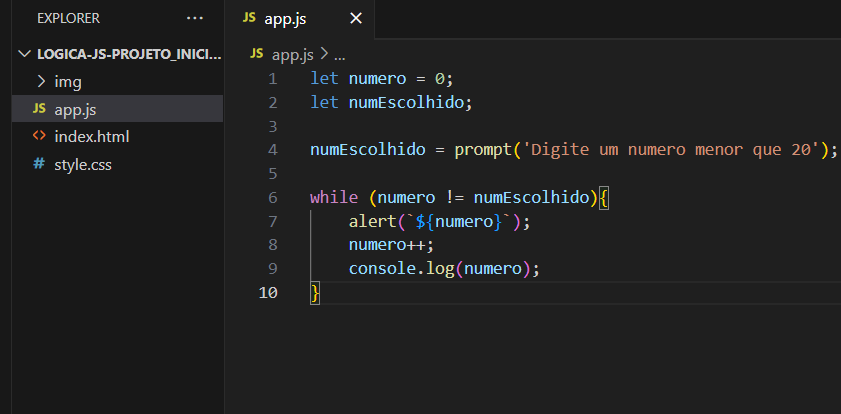This screenshot has height=414, width=841.
Task: Select app.js in the breadcrumb path
Action: [293, 55]
